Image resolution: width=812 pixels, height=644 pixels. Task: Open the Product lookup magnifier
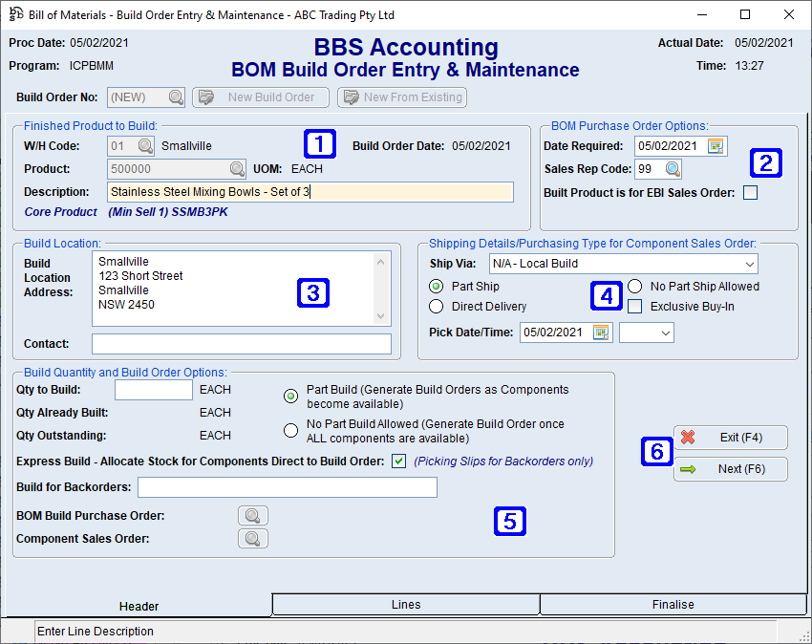[238, 168]
